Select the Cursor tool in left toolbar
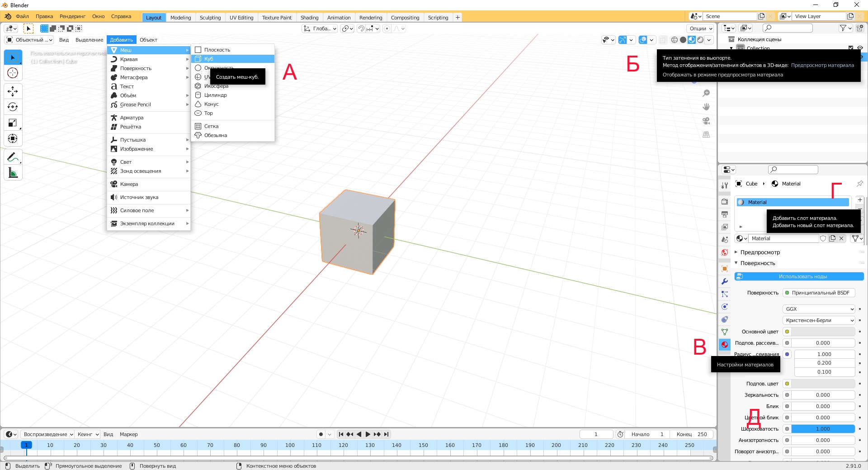The width and height of the screenshot is (868, 470). point(13,73)
